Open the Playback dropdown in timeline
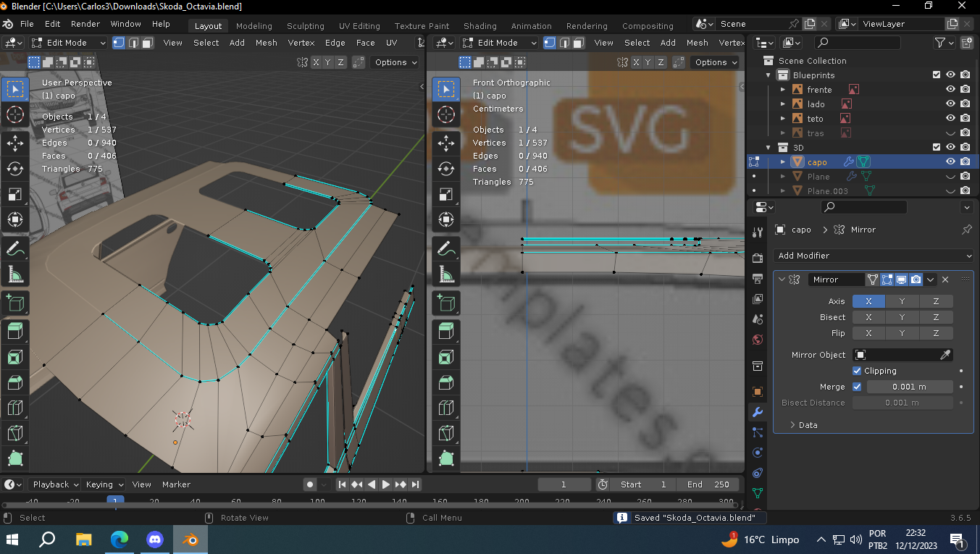The height and width of the screenshot is (554, 980). [56, 484]
